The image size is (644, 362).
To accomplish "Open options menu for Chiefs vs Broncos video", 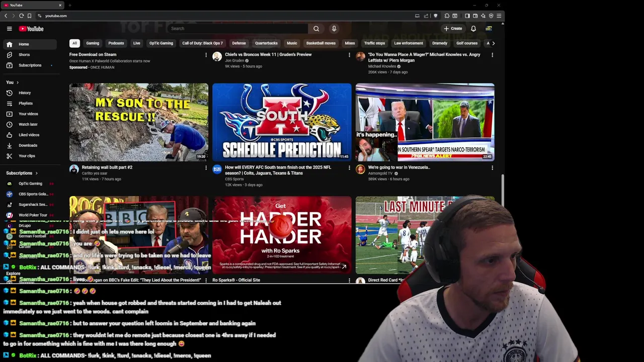I will pyautogui.click(x=349, y=55).
